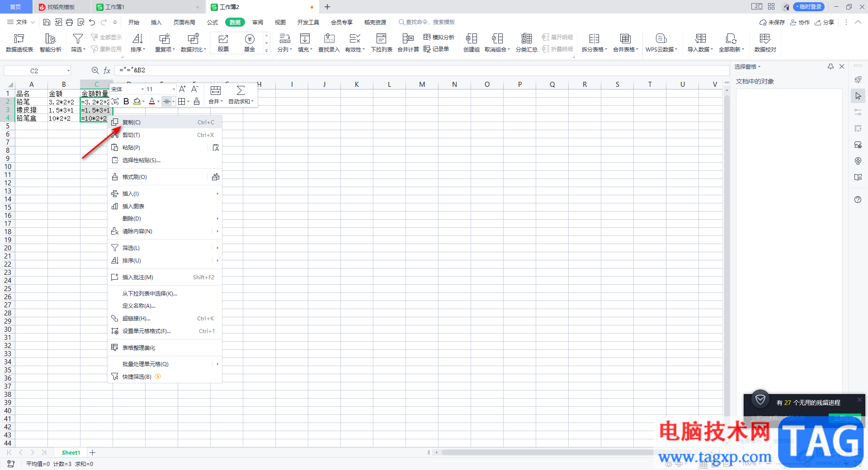This screenshot has height=470, width=868.
Task: Open the 下拉列表 dropdown list tool
Action: click(382, 43)
